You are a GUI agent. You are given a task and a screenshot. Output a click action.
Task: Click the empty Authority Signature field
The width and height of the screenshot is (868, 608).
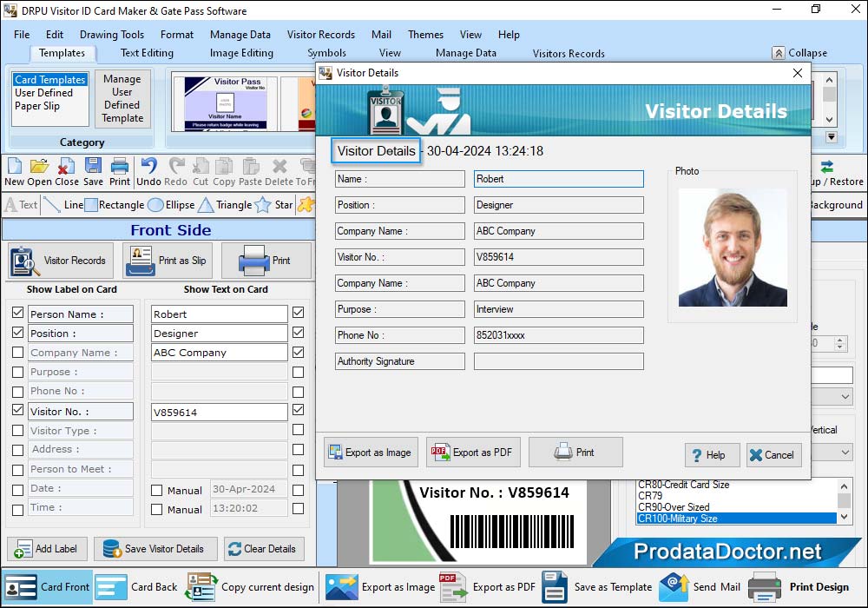[558, 361]
